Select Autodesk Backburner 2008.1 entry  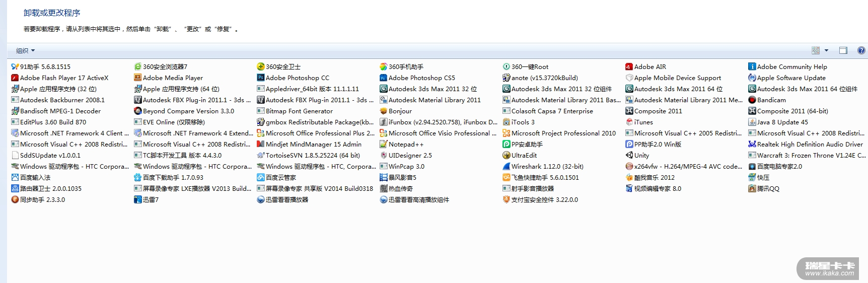tap(58, 100)
